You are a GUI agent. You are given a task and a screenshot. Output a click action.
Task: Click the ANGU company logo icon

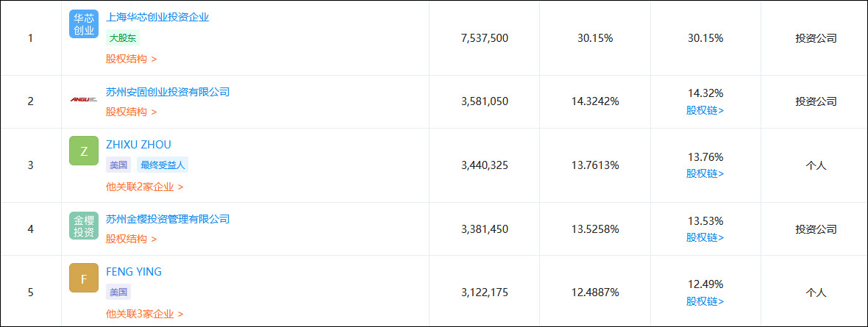84,99
